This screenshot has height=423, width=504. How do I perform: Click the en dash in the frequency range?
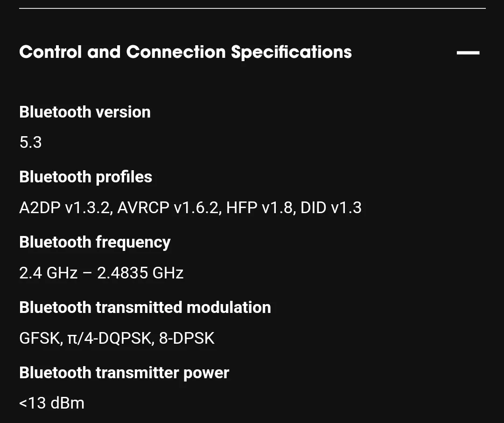87,274
